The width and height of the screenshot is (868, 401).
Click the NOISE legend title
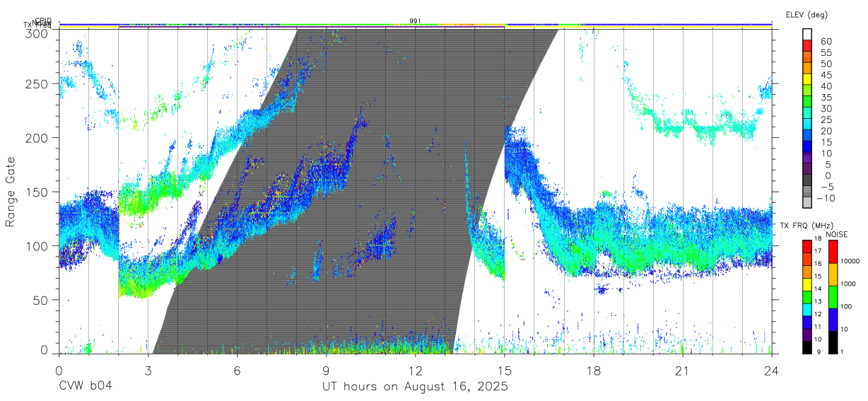[x=836, y=235]
